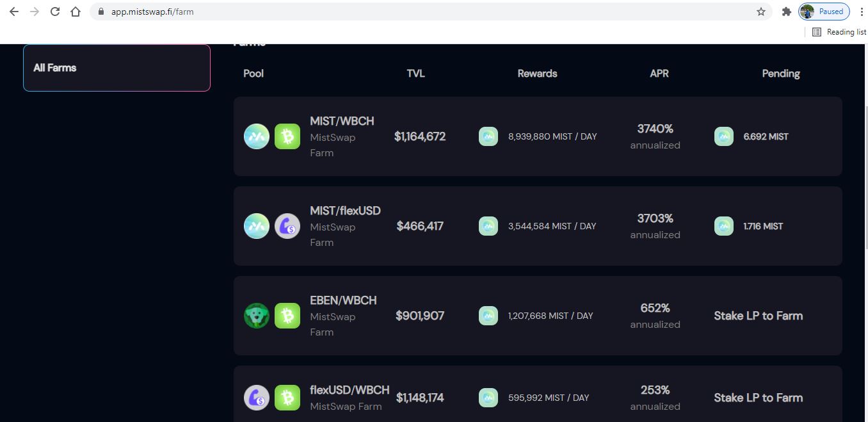This screenshot has height=422, width=868.
Task: Click the $1,164,672 TVL value
Action: coord(420,136)
